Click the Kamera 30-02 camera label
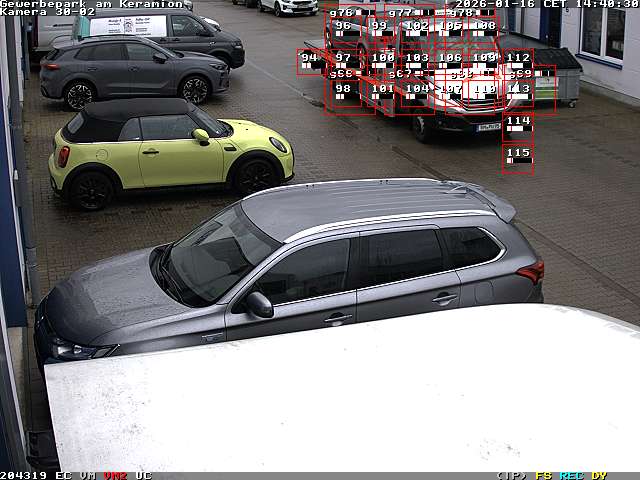Viewport: 640px width, 480px height. pos(48,12)
